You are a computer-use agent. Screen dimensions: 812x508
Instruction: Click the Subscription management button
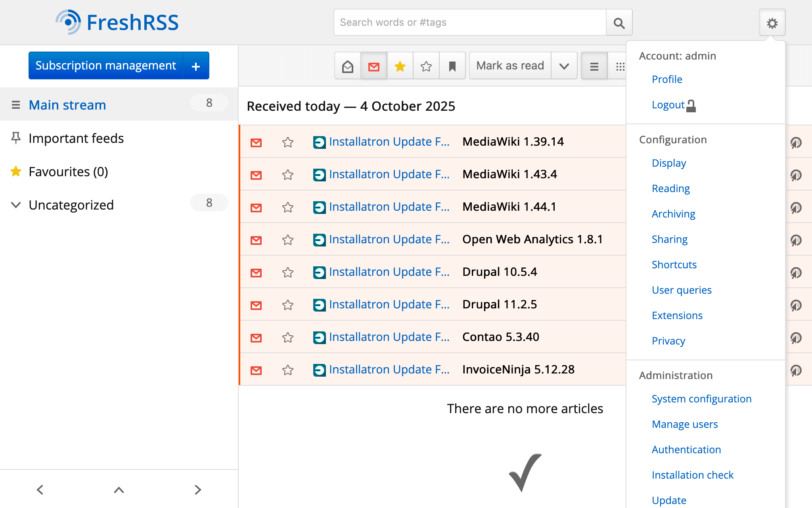(105, 65)
